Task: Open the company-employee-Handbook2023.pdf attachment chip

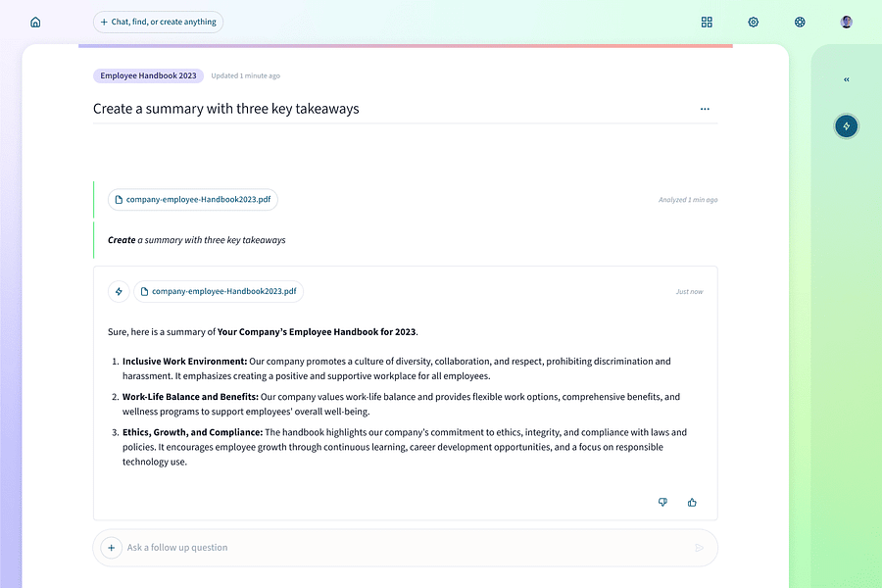Action: click(192, 199)
